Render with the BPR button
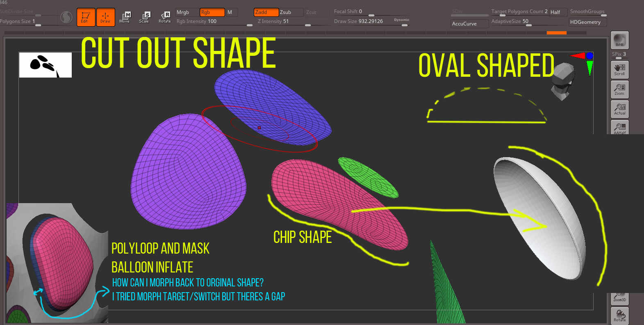Viewport: 644px width, 325px height. click(x=619, y=40)
